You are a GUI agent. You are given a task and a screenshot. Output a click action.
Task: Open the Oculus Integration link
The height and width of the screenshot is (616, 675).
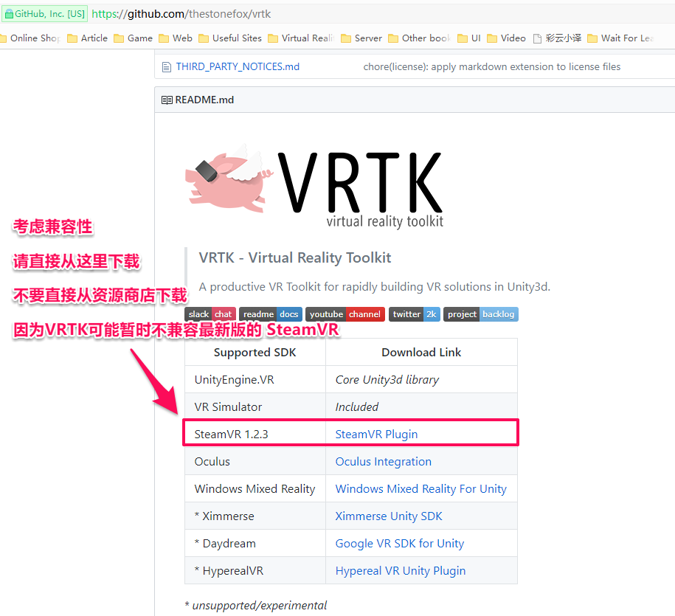[383, 461]
